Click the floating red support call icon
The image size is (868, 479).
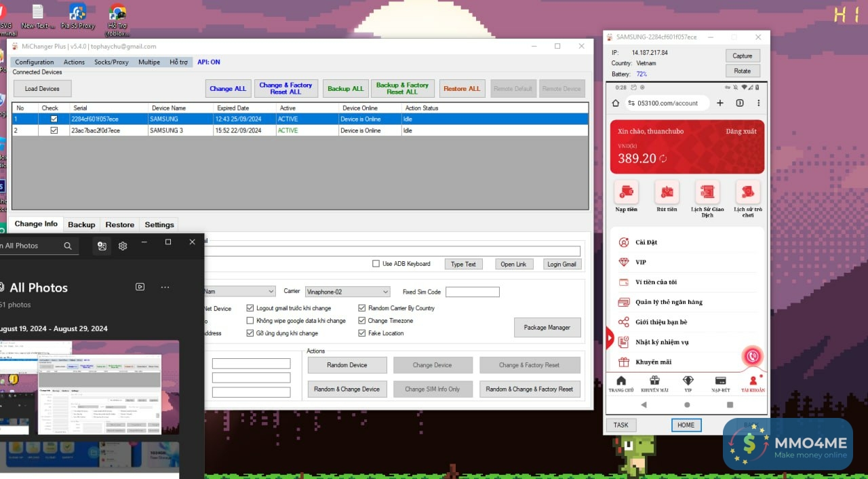(x=751, y=356)
